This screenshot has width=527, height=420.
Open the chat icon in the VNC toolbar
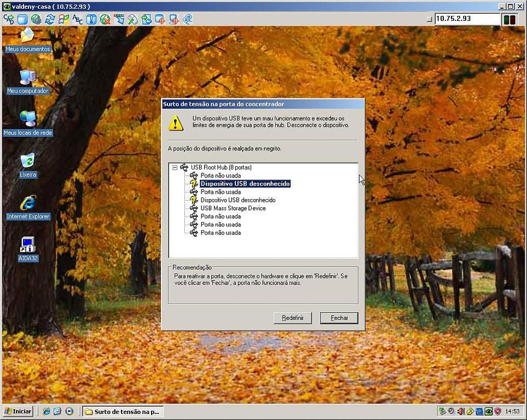coord(188,19)
